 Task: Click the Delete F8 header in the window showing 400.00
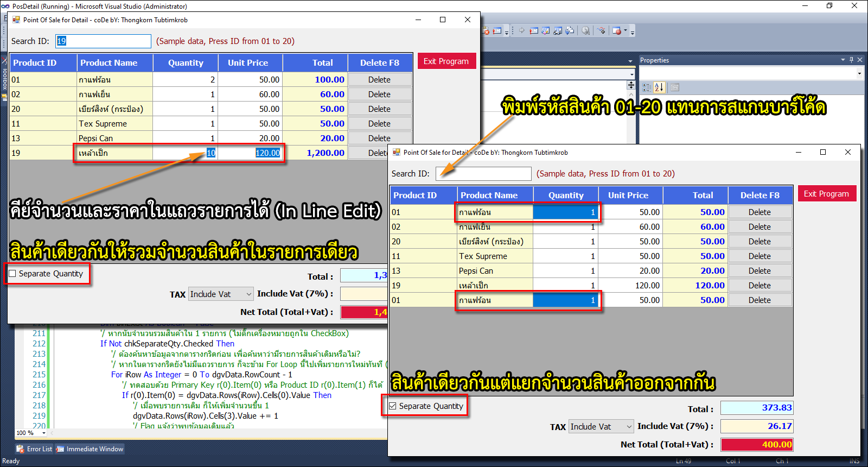[x=760, y=195]
